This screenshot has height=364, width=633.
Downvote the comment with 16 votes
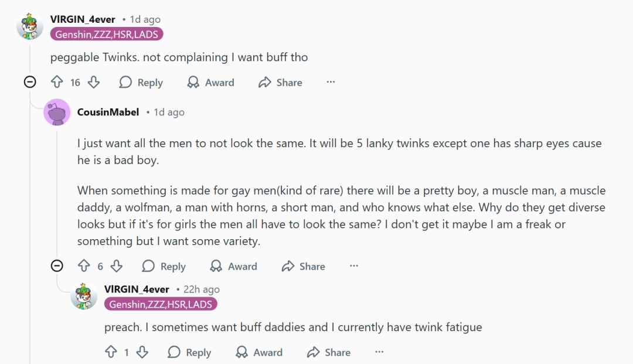pyautogui.click(x=94, y=83)
